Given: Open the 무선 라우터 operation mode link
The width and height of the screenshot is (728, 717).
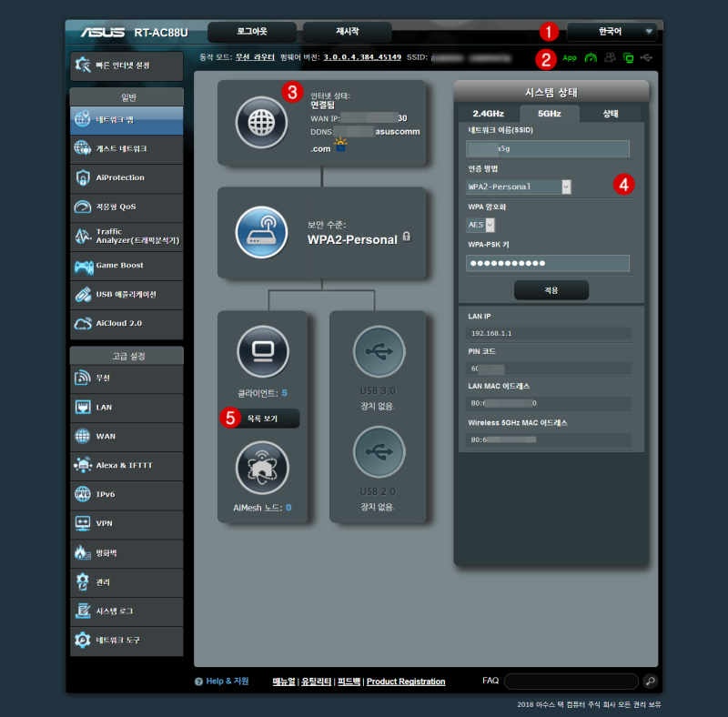Looking at the screenshot, I should tap(255, 57).
